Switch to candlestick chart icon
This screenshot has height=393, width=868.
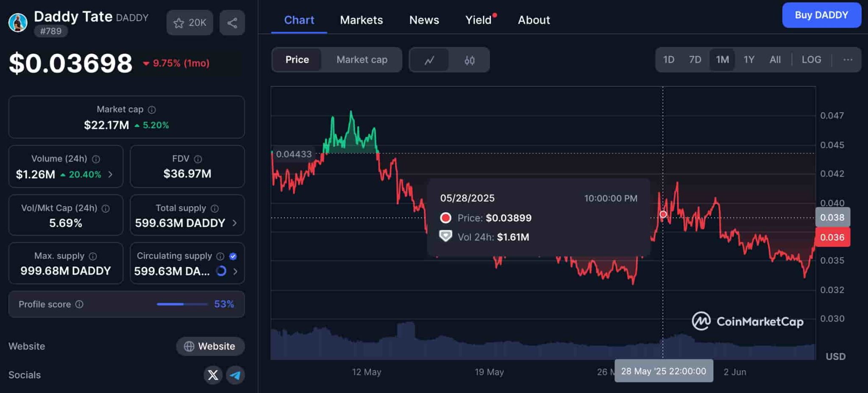click(469, 60)
